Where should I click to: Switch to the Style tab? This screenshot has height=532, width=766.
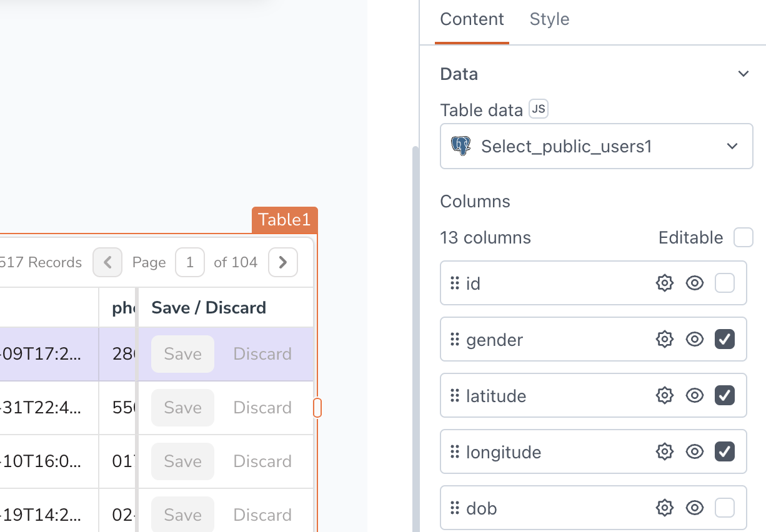coord(549,19)
